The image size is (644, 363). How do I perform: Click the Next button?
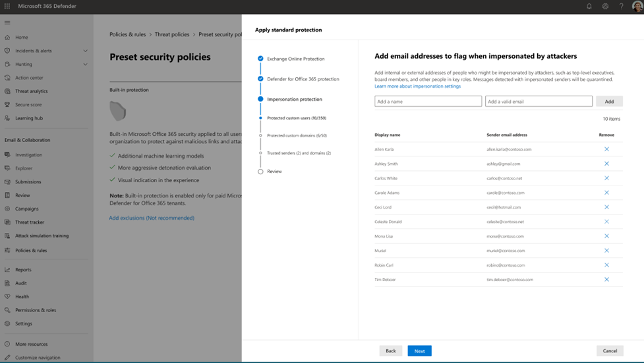(x=419, y=350)
